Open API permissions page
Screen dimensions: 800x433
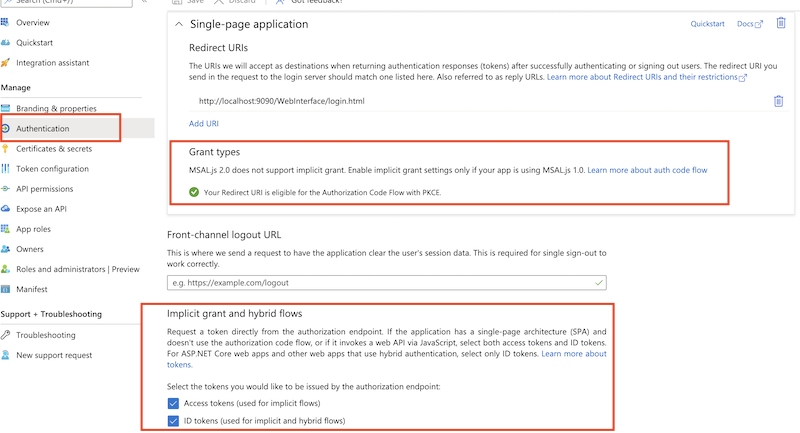point(44,189)
